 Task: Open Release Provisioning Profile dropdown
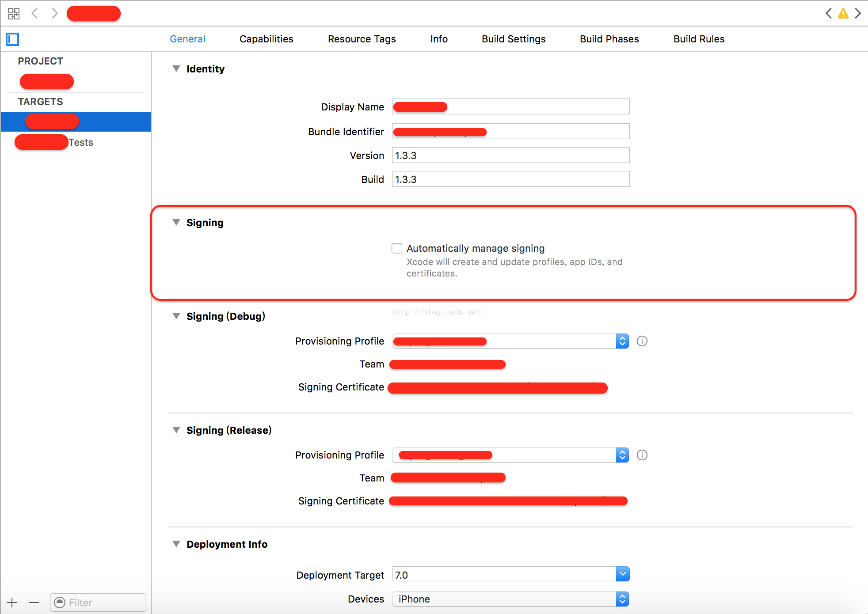tap(510, 455)
